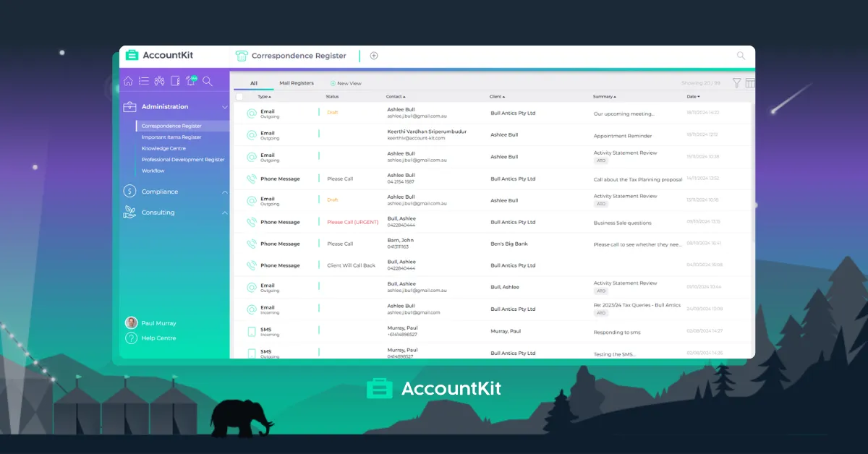Open the column chooser icon

tap(750, 83)
